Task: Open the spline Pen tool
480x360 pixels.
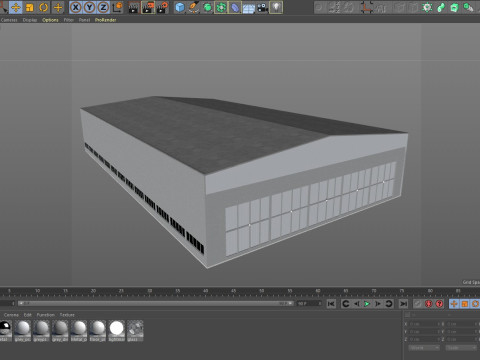Action: pos(194,7)
